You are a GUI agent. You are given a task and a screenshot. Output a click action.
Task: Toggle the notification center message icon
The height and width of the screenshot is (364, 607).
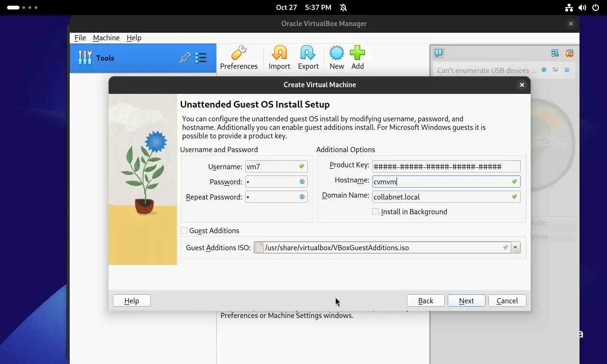[439, 53]
